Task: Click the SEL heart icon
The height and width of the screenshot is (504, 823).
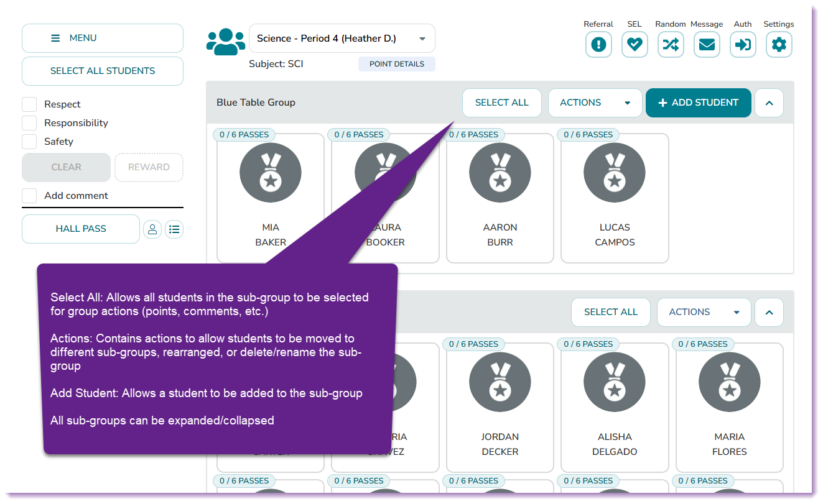Action: [635, 45]
